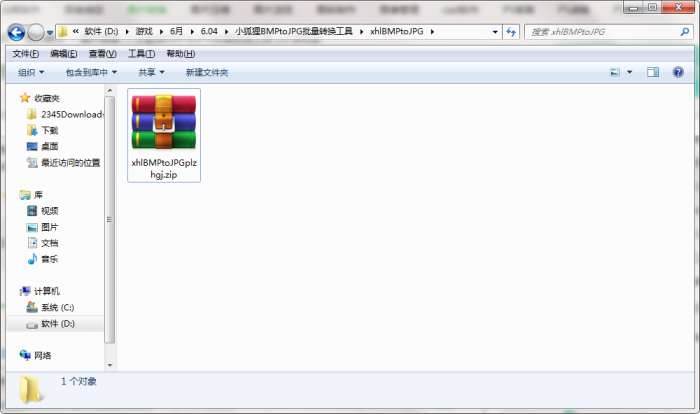Click the film icon beside 视频
This screenshot has height=414, width=700.
click(32, 211)
